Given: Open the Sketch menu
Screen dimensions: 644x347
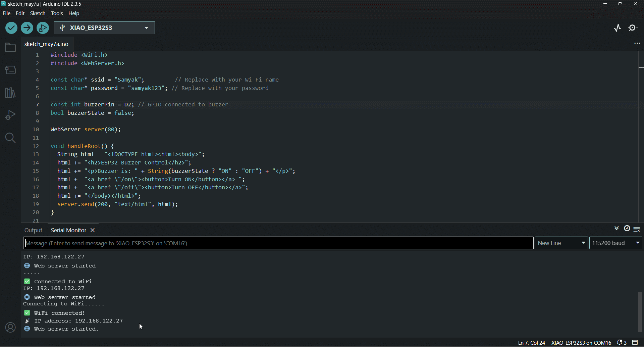Looking at the screenshot, I should tap(38, 13).
